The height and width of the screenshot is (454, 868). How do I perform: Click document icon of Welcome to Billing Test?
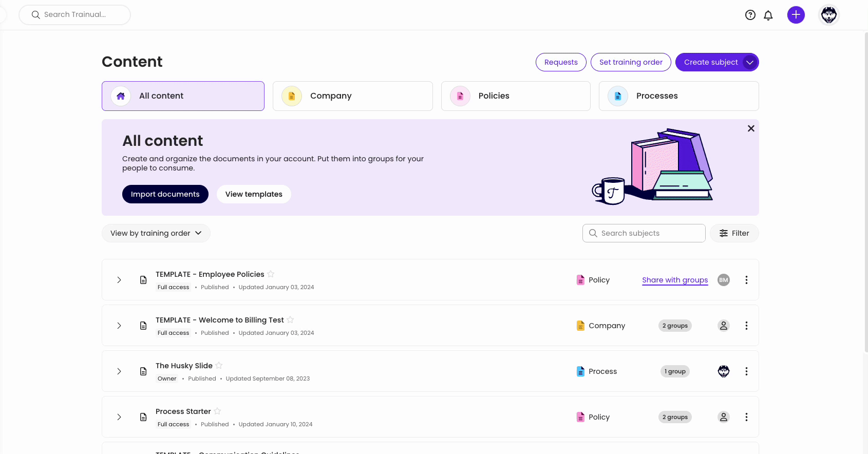pyautogui.click(x=143, y=326)
